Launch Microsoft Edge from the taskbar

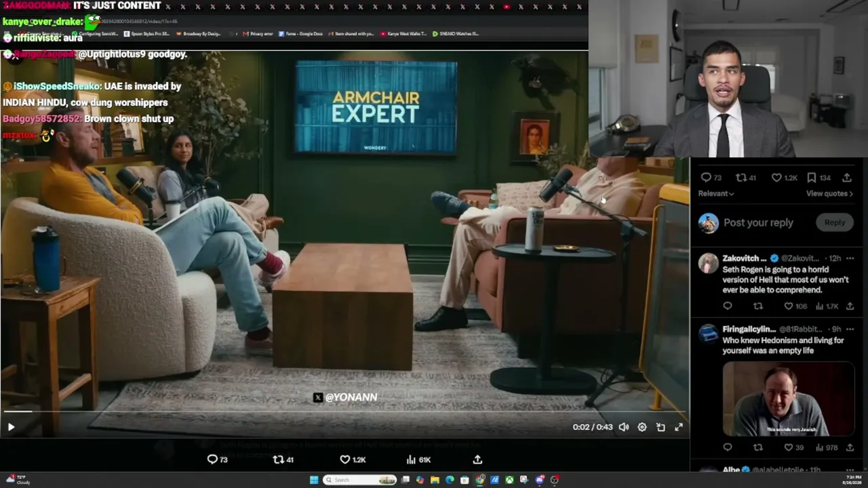point(450,480)
